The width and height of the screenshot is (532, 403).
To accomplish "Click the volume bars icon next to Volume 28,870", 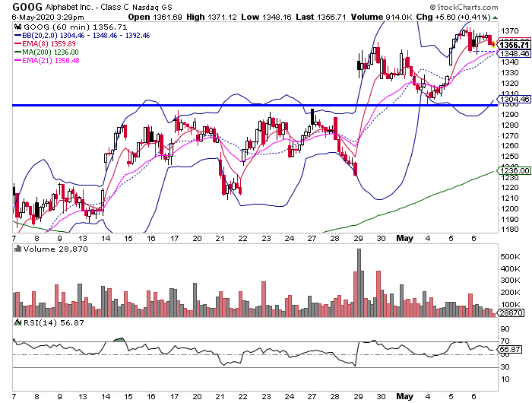I will click(17, 249).
